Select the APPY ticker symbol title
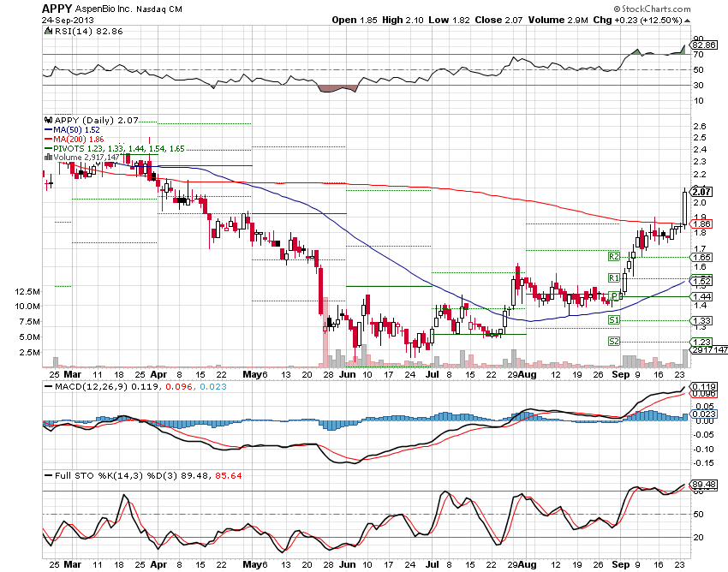 click(57, 9)
